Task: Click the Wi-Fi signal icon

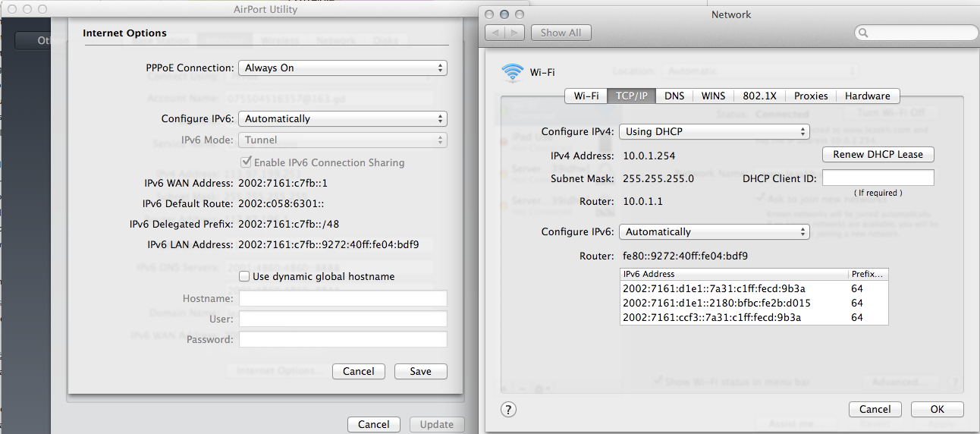Action: [513, 72]
